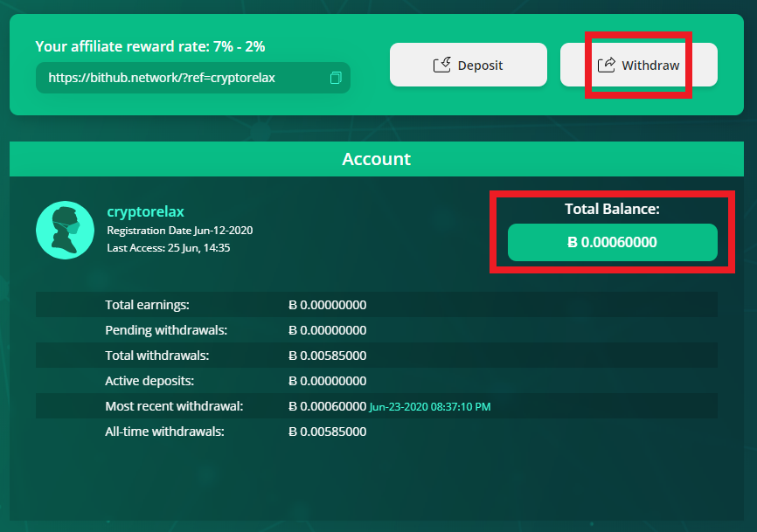Click the Total Balance amount 0.00060000
The height and width of the screenshot is (532, 757).
[612, 242]
